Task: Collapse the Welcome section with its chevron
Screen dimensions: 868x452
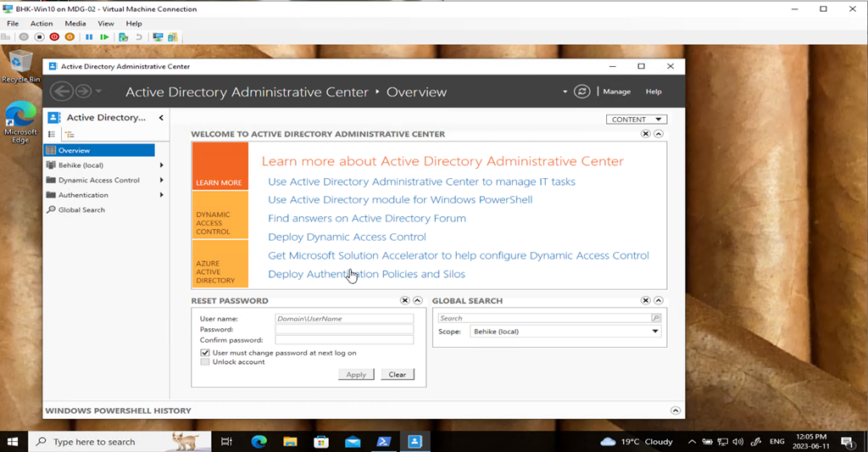Action: [659, 134]
